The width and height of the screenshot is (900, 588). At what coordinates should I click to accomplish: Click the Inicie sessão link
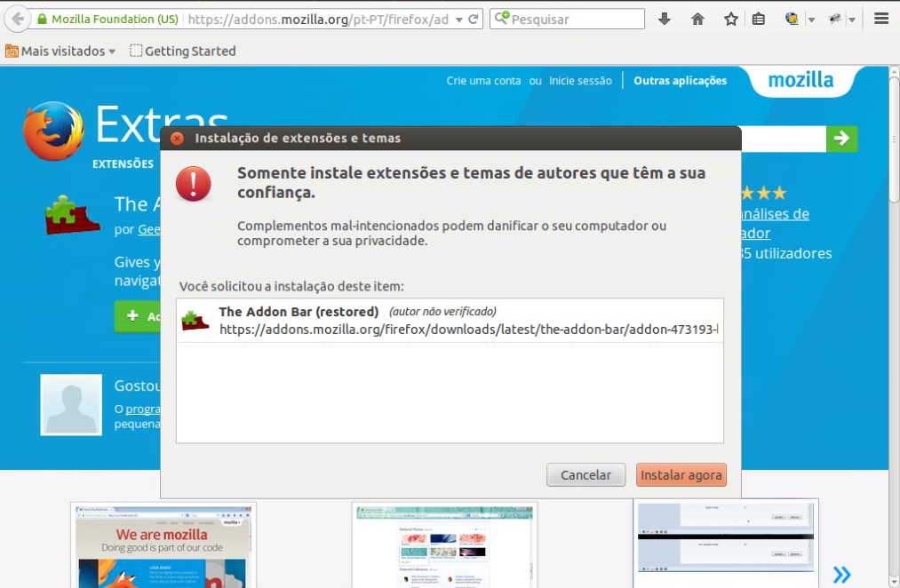[x=580, y=81]
